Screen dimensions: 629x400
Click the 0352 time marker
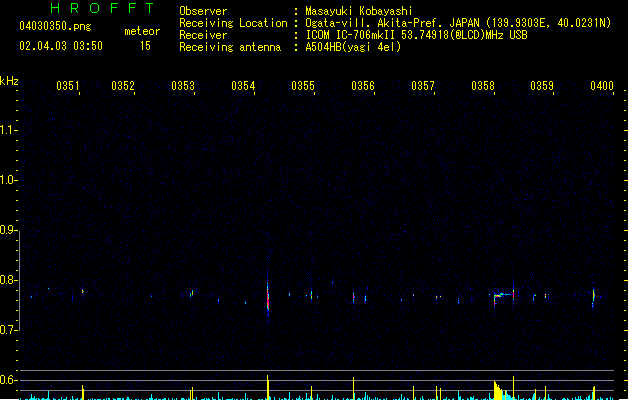pyautogui.click(x=123, y=85)
